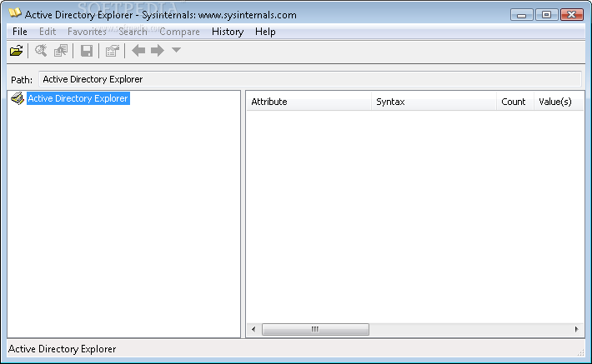Maximize the Active Directory Explorer window

click(x=546, y=15)
